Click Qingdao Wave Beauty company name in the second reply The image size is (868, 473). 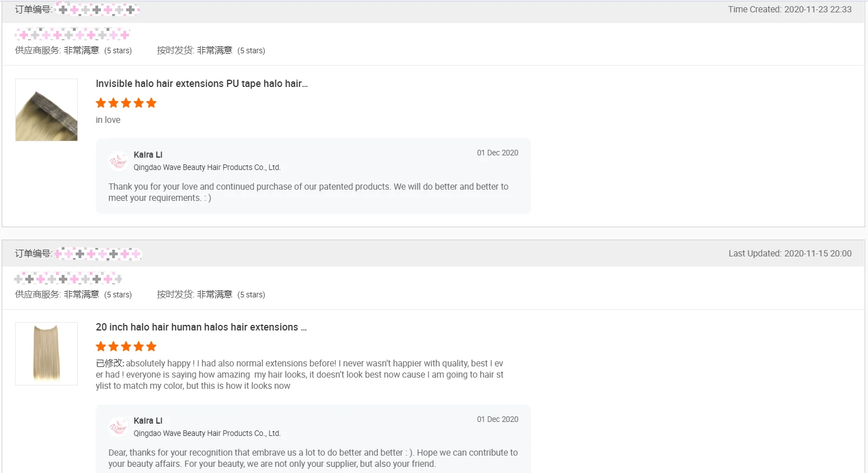click(207, 433)
